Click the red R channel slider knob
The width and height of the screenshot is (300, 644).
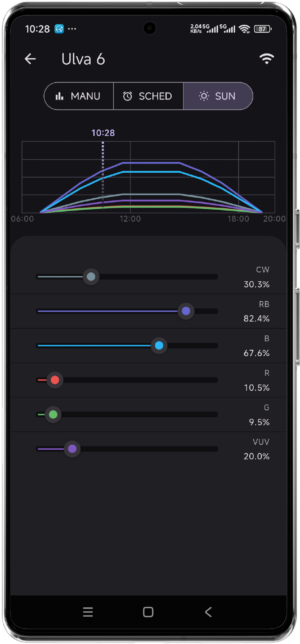coord(55,380)
